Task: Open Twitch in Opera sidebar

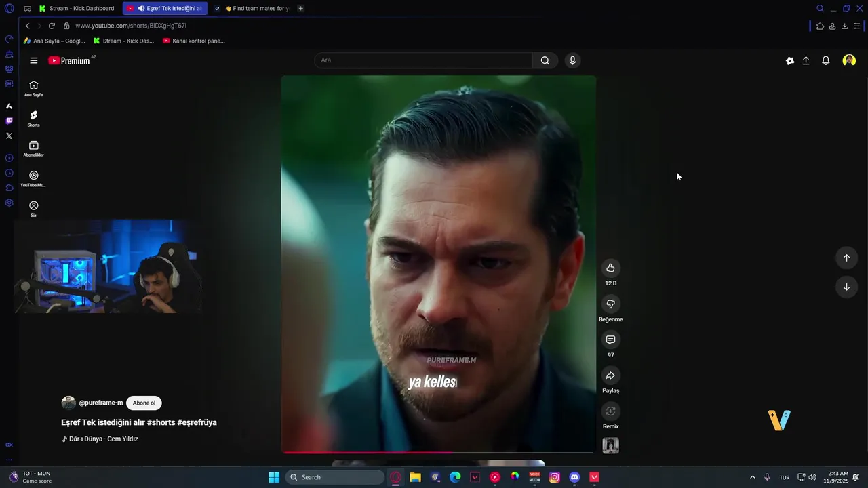Action: point(9,121)
